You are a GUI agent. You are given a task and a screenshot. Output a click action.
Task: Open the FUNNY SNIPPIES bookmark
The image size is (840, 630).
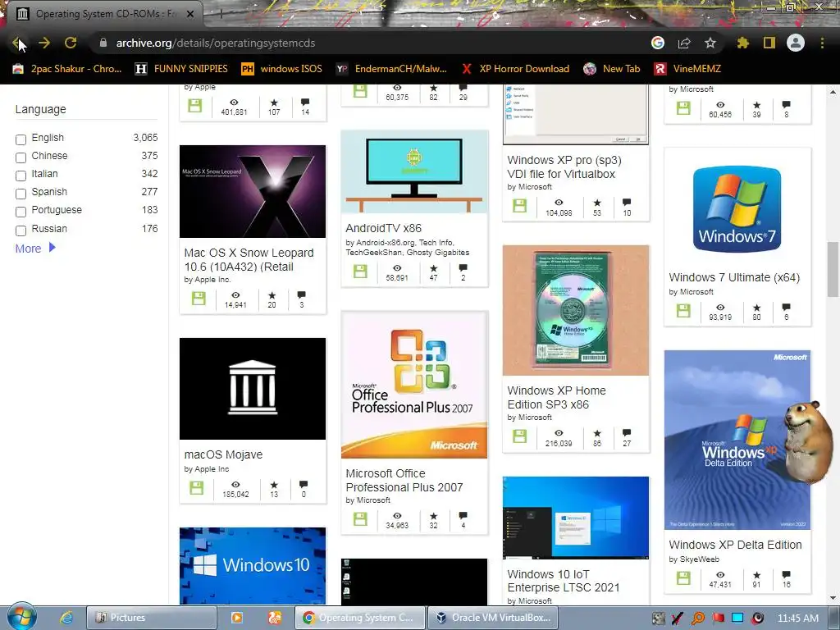tap(181, 69)
